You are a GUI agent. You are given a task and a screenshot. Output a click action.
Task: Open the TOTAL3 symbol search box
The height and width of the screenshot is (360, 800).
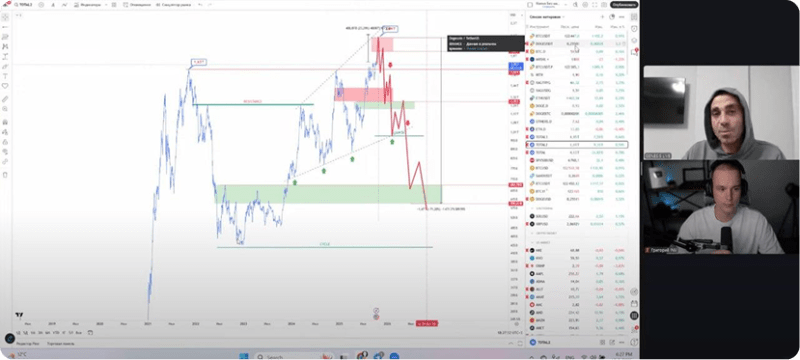click(x=24, y=5)
